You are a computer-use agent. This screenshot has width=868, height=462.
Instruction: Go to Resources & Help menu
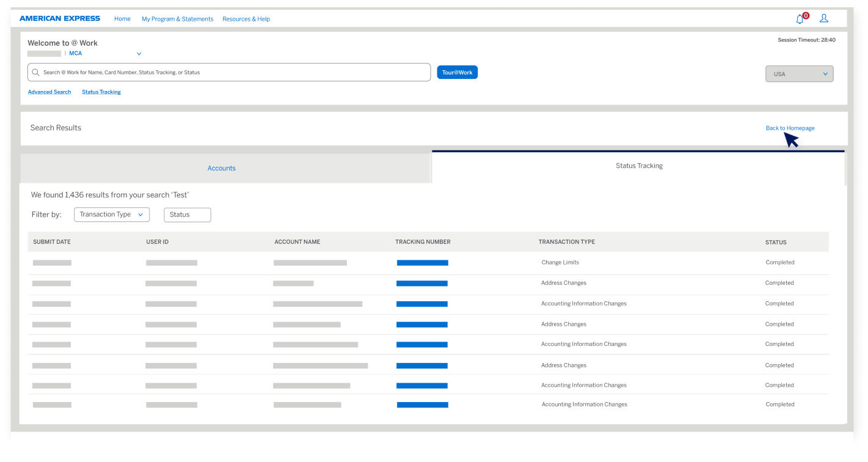246,19
